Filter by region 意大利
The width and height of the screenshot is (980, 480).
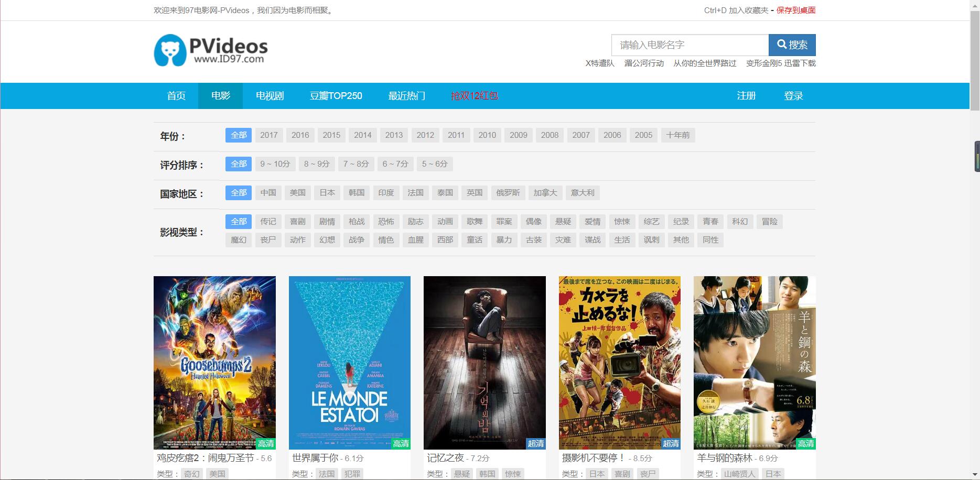click(583, 193)
